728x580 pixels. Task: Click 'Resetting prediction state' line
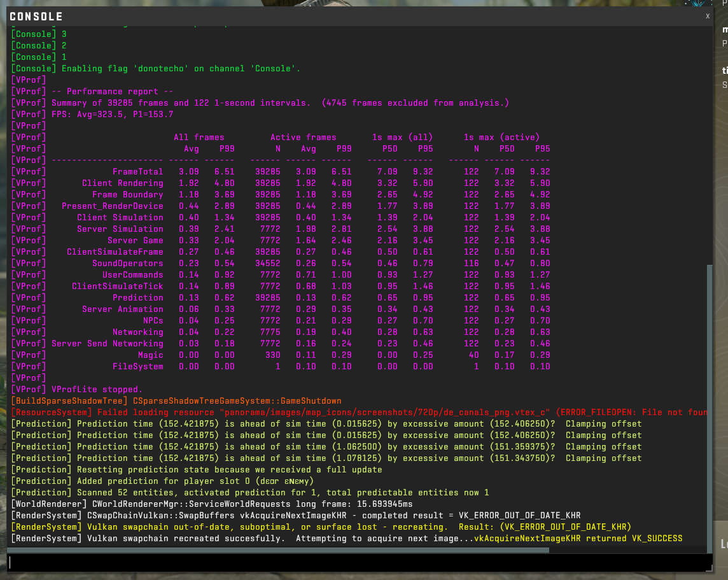197,469
